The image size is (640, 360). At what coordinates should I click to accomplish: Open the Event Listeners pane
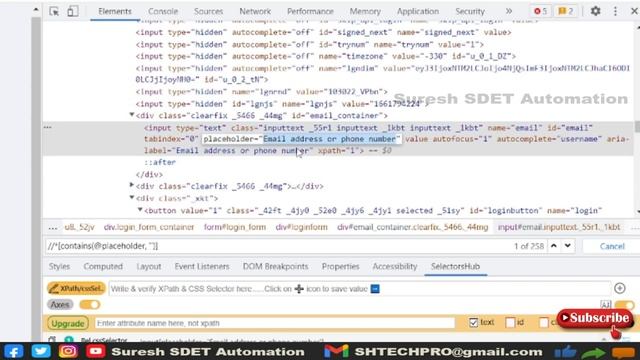tap(202, 267)
